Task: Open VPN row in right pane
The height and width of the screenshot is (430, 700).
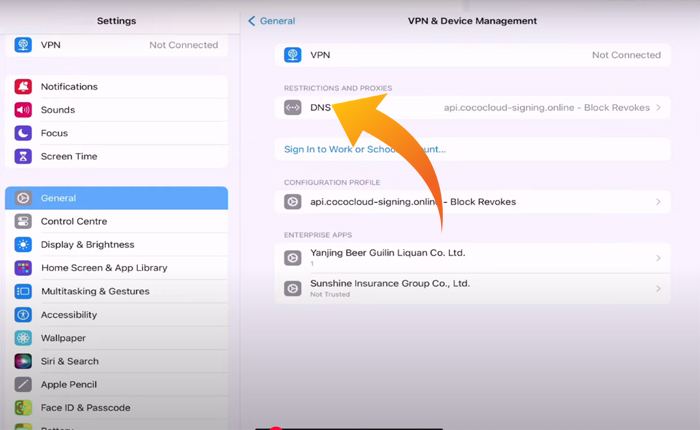Action: (472, 55)
